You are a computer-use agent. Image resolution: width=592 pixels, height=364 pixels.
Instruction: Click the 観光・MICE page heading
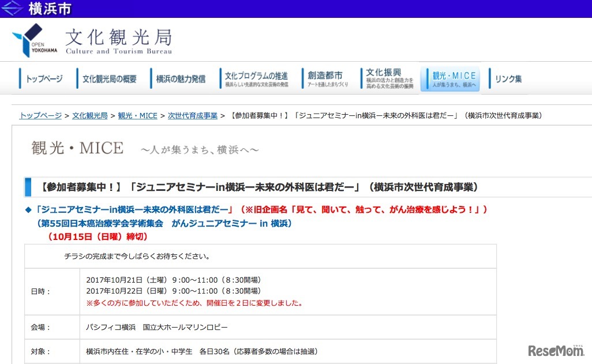(77, 148)
